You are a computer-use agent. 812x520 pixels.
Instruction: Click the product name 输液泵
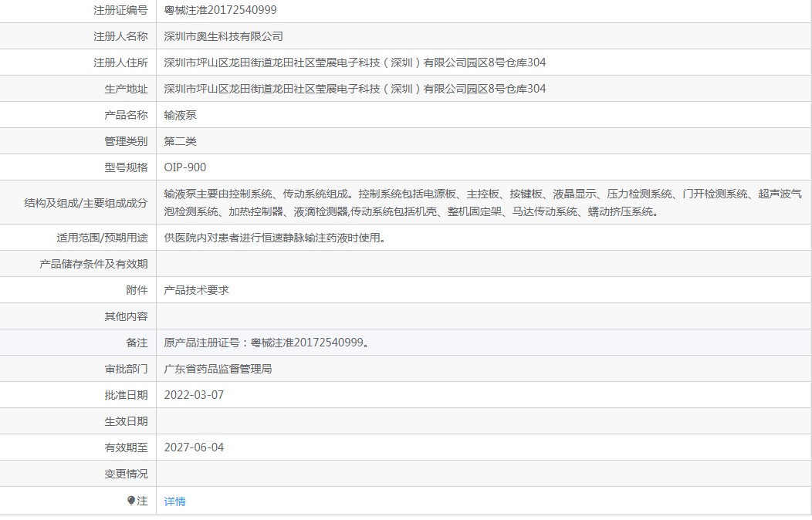180,115
